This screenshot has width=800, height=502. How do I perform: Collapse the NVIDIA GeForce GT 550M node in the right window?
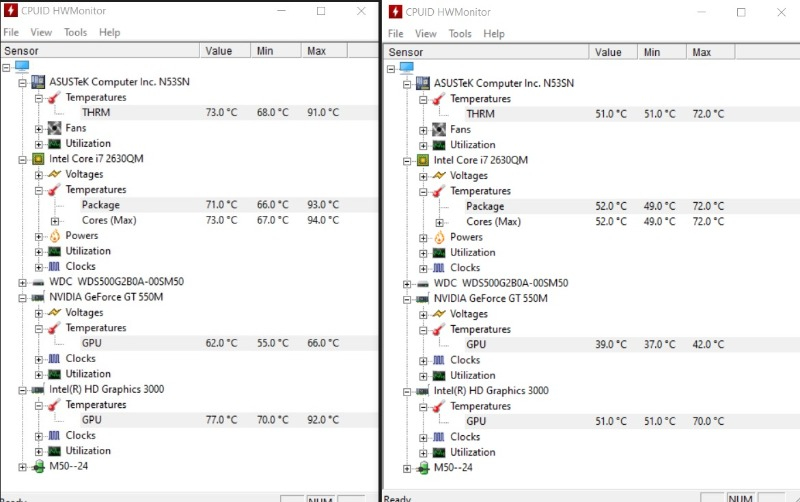(x=406, y=299)
